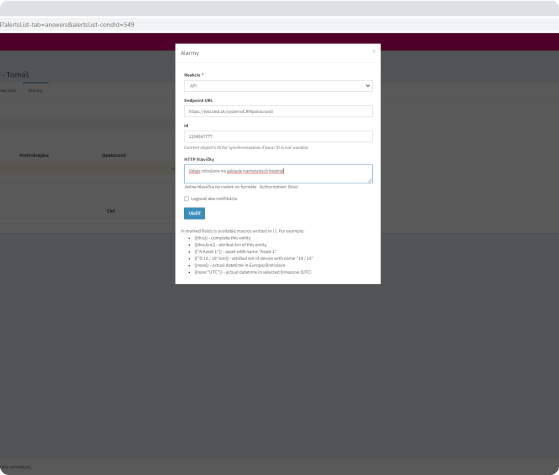The width and height of the screenshot is (559, 475).
Task: Select the tab left of Alarmy
Action: coord(9,91)
